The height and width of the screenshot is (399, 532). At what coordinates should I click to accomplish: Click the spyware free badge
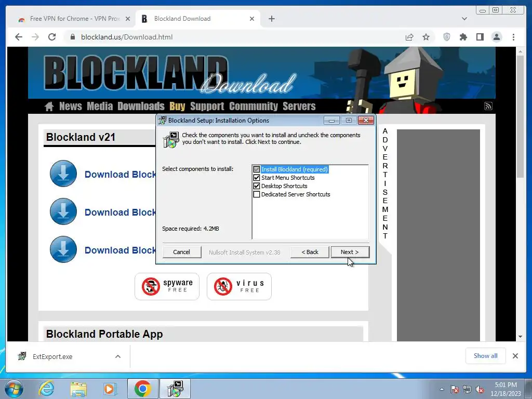click(167, 286)
